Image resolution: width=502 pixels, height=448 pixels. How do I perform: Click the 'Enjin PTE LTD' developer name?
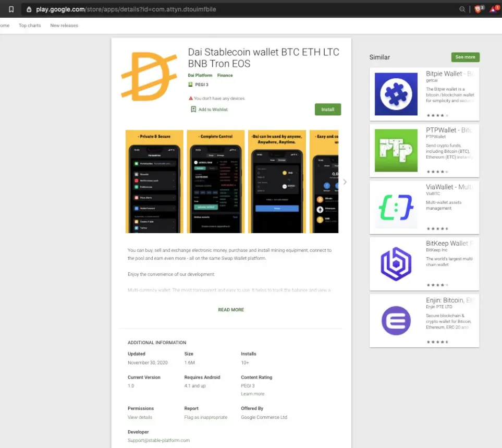tap(439, 307)
